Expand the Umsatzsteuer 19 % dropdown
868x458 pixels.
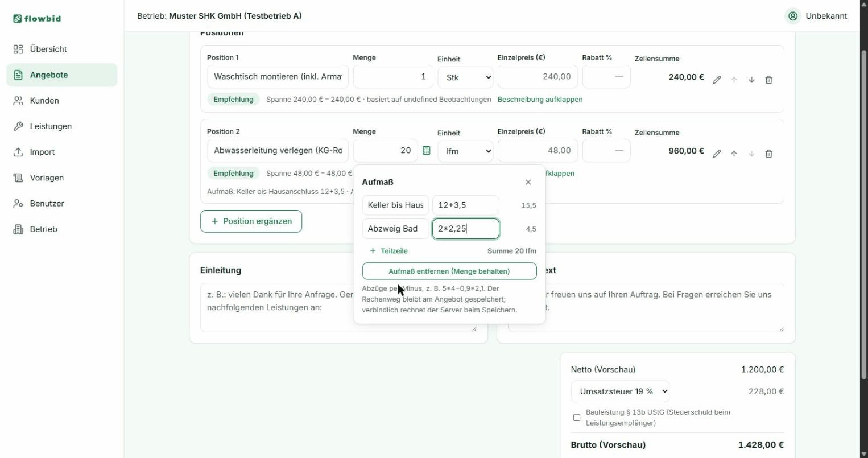(x=620, y=391)
